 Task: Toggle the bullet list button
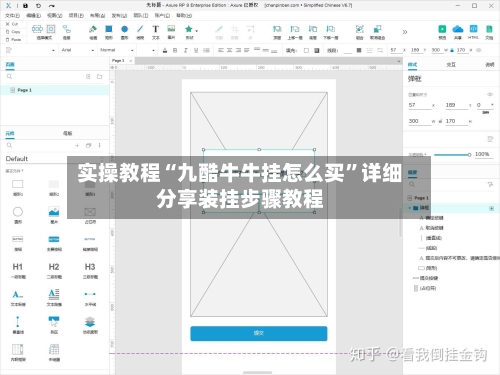click(x=206, y=50)
